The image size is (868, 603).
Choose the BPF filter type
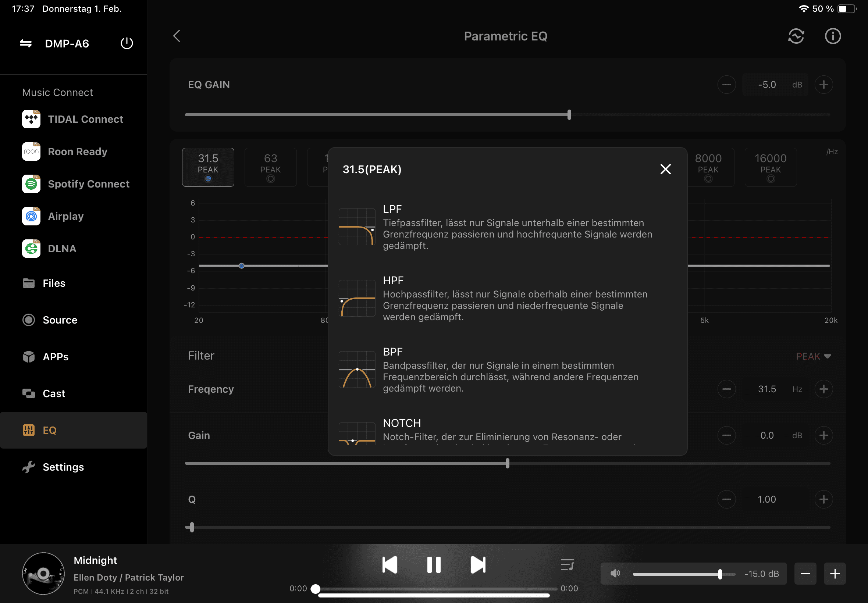pos(507,370)
